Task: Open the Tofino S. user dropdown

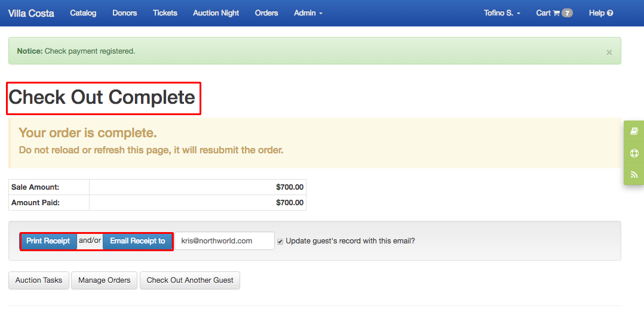Action: [502, 13]
